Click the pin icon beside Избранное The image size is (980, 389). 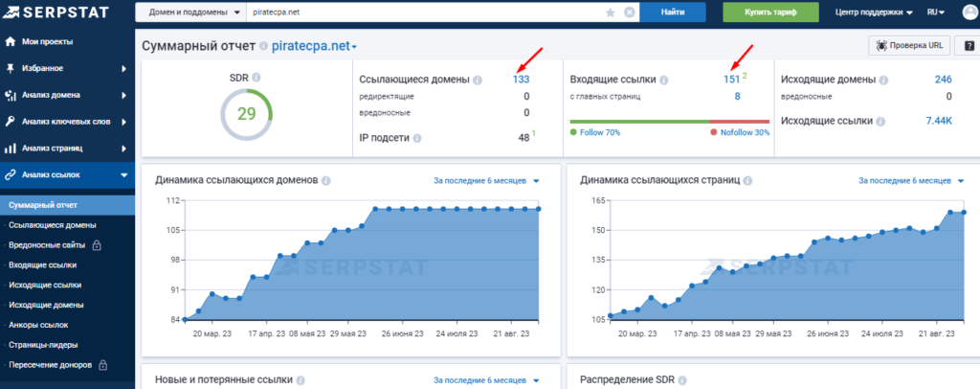(x=10, y=68)
